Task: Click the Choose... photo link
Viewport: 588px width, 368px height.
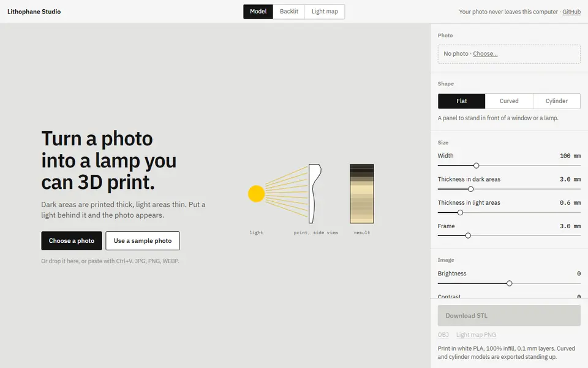Action: 485,54
